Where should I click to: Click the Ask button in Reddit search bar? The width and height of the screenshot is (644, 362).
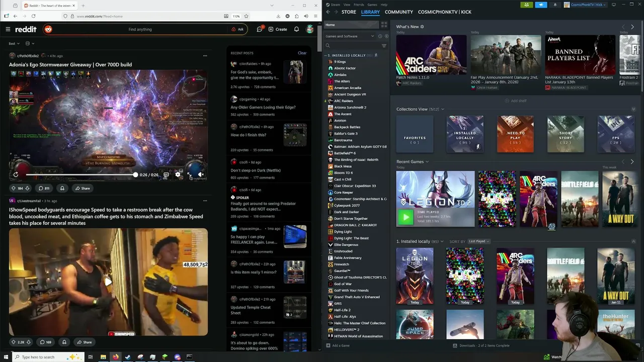point(237,29)
